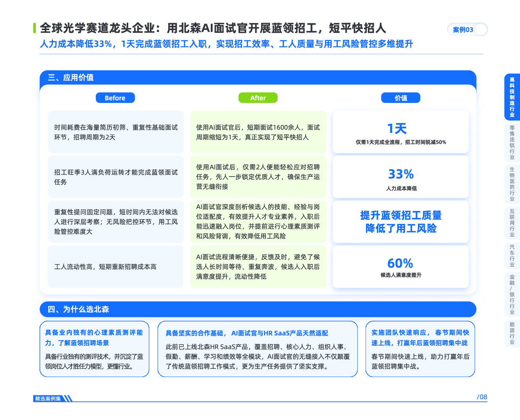Click the subtitle 人力成本降低33%
The image size is (520, 420).
[x=226, y=44]
